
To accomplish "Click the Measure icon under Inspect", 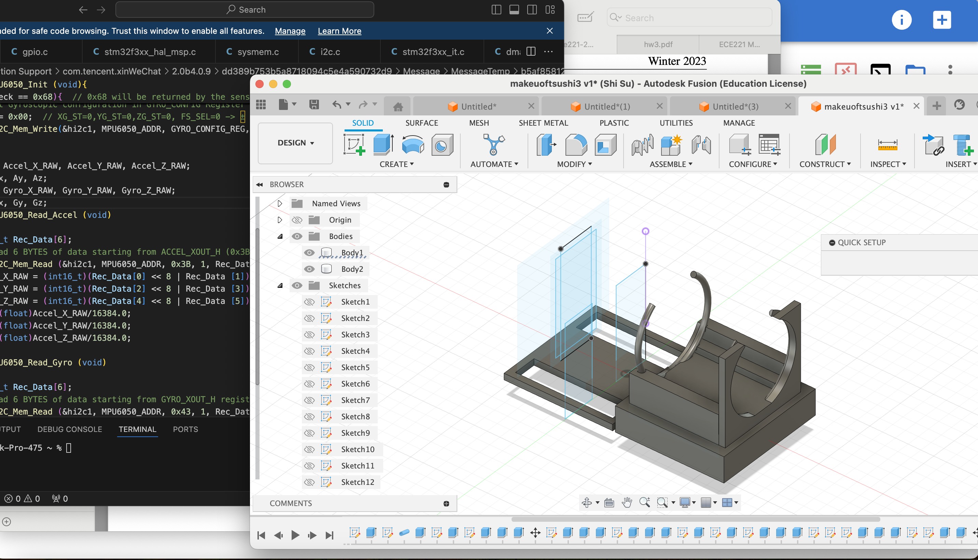I will tap(887, 145).
